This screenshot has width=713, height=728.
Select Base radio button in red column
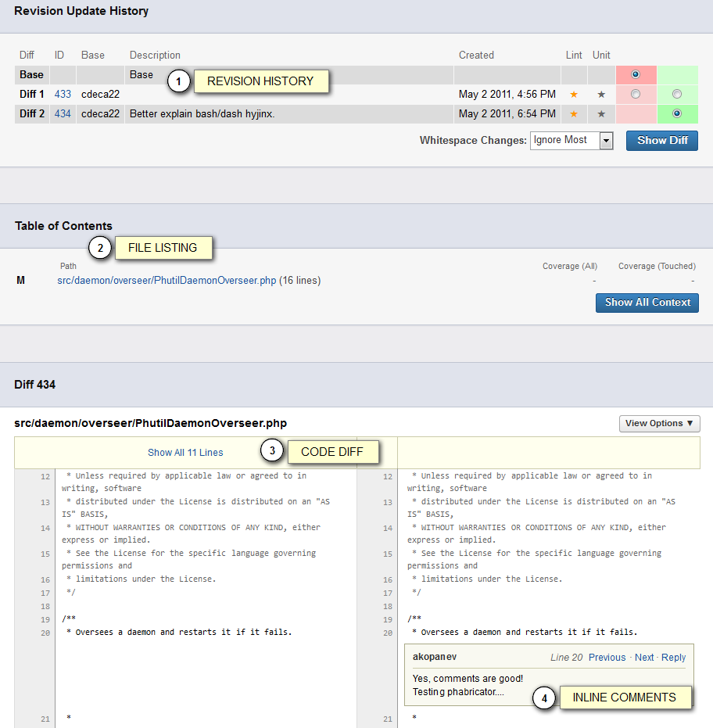tap(636, 74)
